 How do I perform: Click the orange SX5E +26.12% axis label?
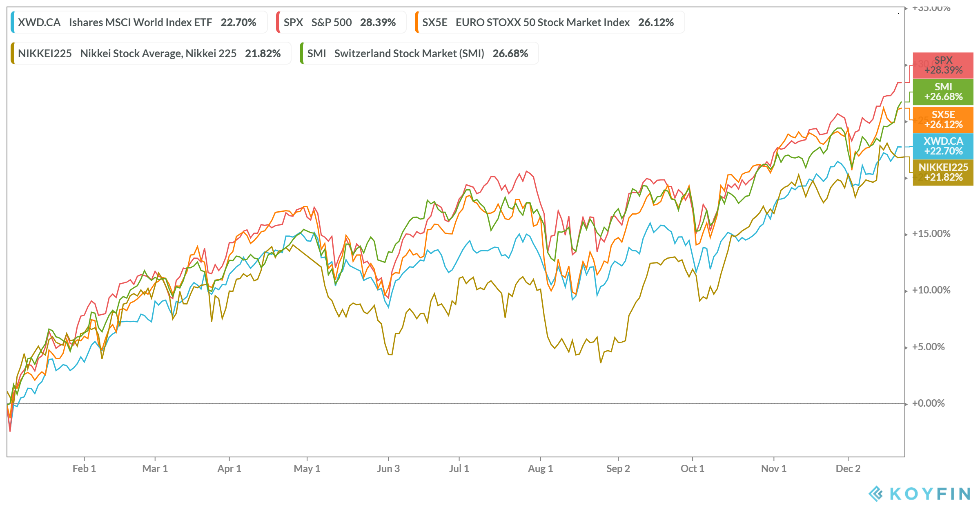943,119
